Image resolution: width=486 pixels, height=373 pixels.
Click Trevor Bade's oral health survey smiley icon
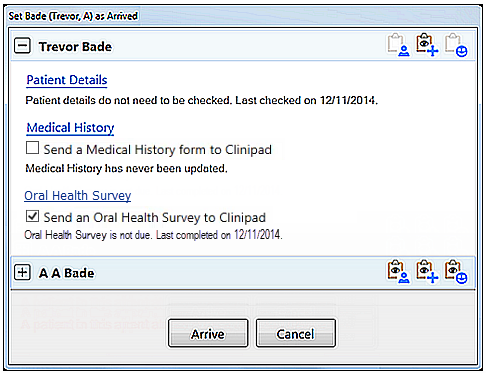click(x=456, y=45)
